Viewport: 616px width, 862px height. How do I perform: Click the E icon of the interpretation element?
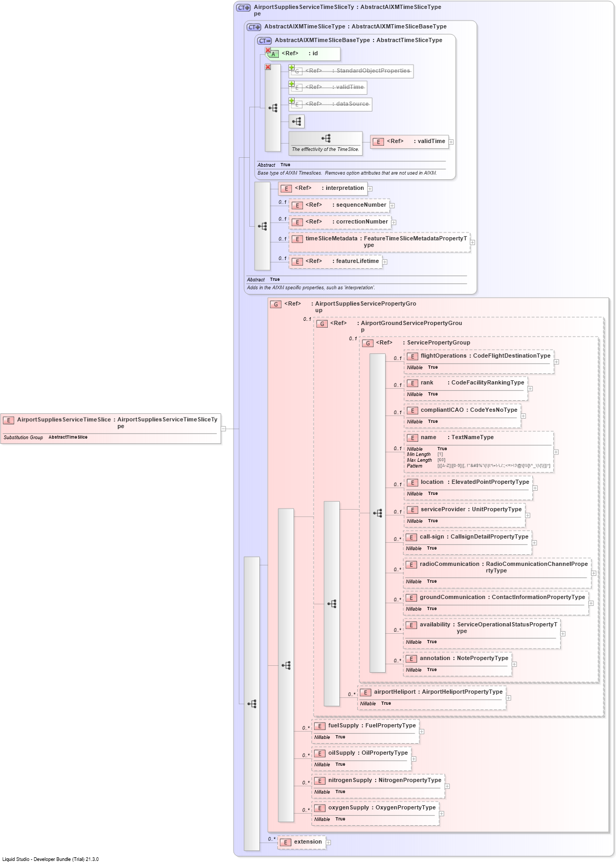pyautogui.click(x=286, y=188)
